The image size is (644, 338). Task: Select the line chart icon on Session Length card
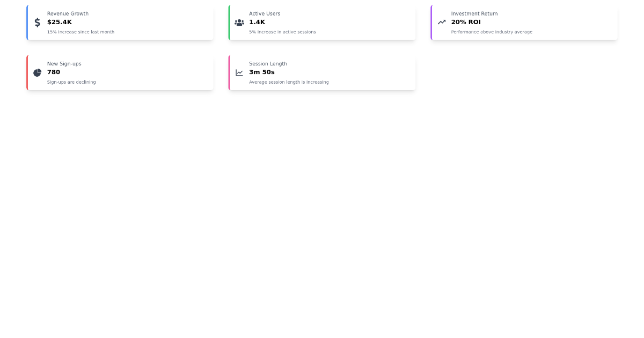[x=239, y=72]
